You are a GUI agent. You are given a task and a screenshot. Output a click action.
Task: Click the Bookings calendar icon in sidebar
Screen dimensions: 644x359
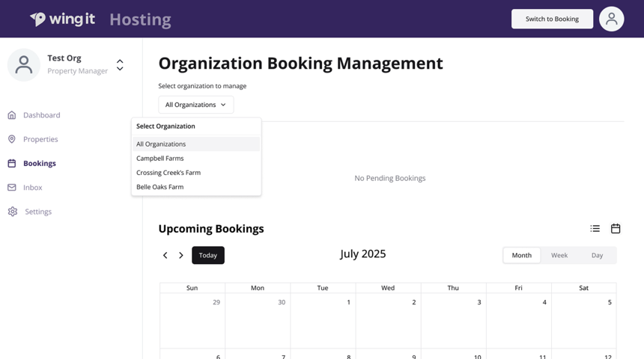pyautogui.click(x=12, y=163)
